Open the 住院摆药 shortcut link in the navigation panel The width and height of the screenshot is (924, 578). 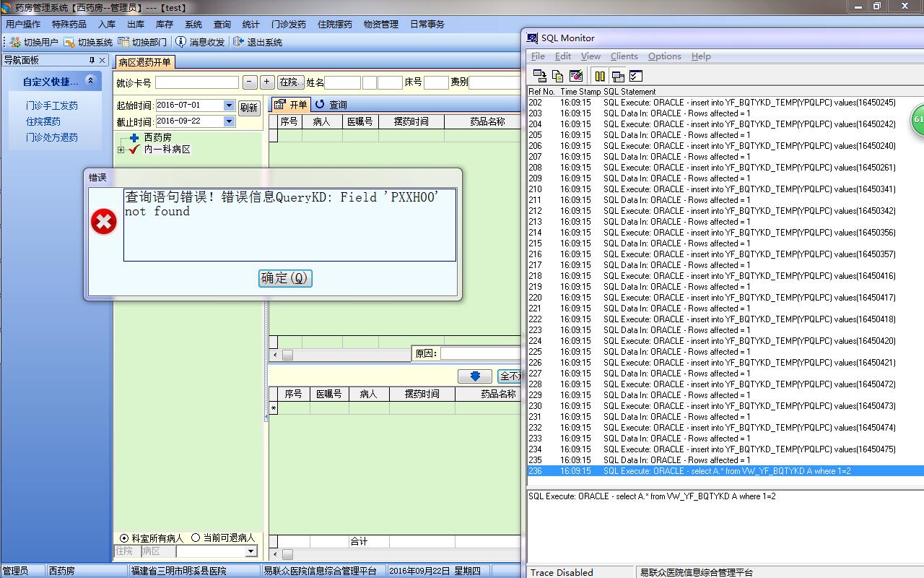coord(43,121)
